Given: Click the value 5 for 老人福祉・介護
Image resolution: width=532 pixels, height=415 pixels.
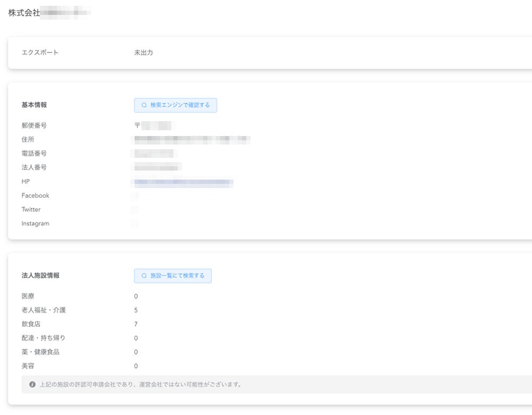Looking at the screenshot, I should point(136,310).
